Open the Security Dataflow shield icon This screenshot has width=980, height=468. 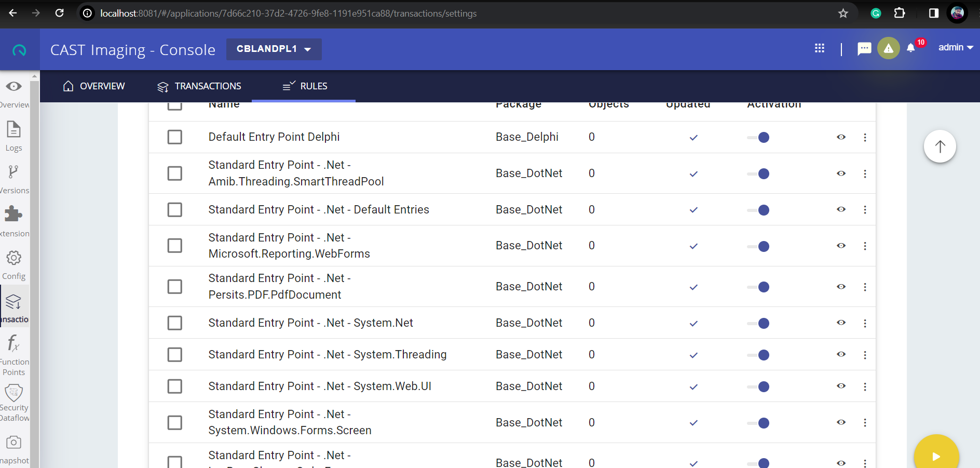[14, 403]
